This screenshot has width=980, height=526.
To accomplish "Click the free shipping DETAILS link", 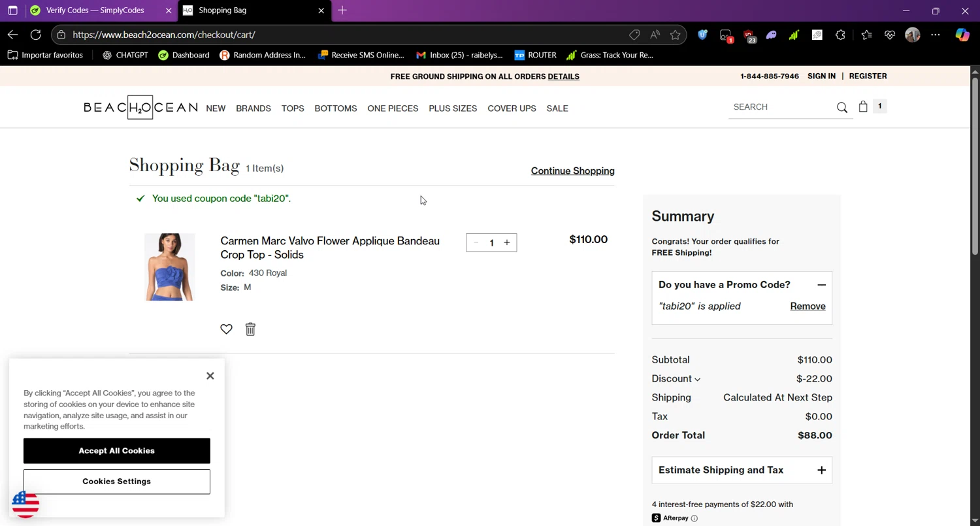I will click(x=563, y=76).
